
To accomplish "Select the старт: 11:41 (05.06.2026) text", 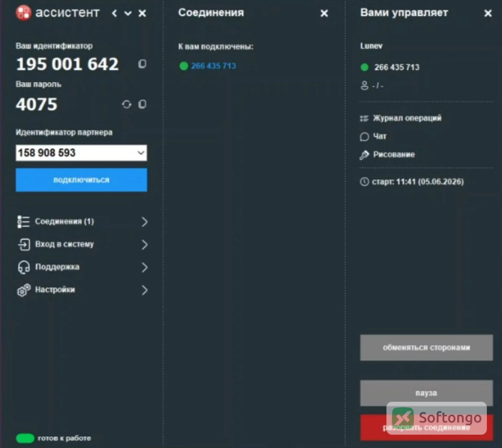I will tap(418, 182).
